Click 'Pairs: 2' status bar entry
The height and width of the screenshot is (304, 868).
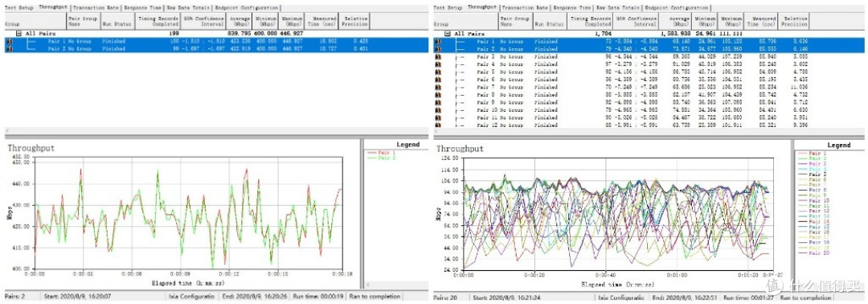tap(15, 297)
